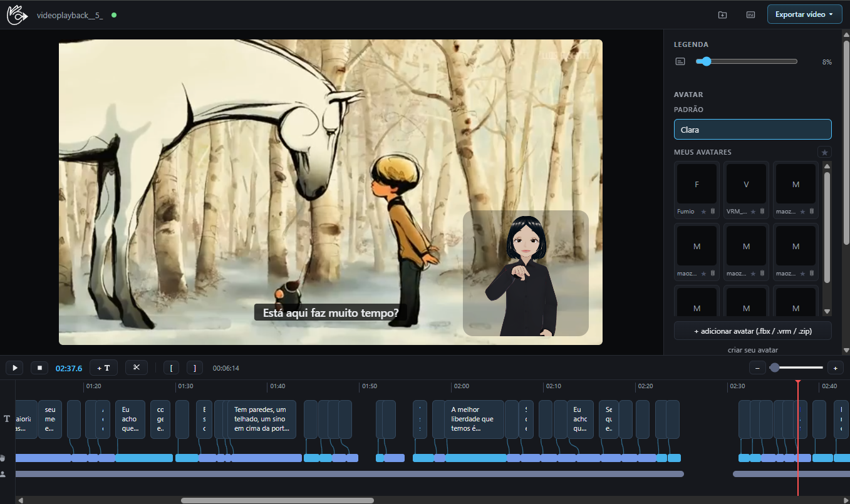
Task: Click the timeline horizontal scrollbar thumb
Action: tap(277, 500)
